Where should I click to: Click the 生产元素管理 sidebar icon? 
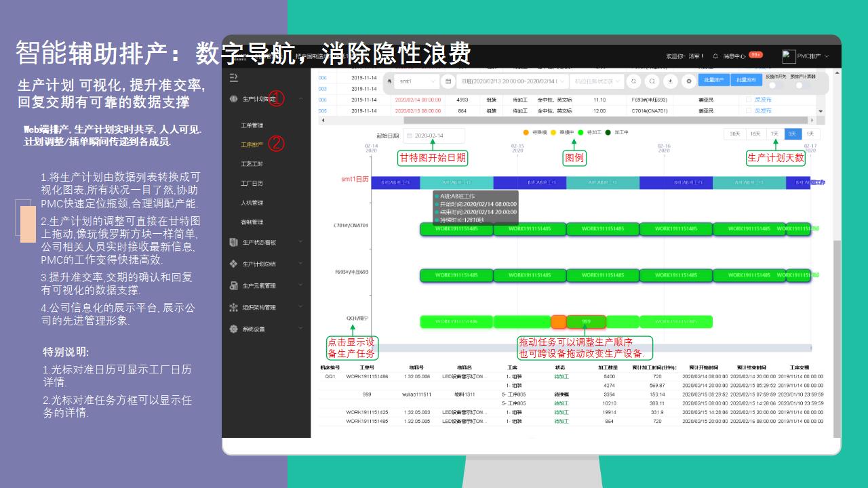pyautogui.click(x=234, y=285)
